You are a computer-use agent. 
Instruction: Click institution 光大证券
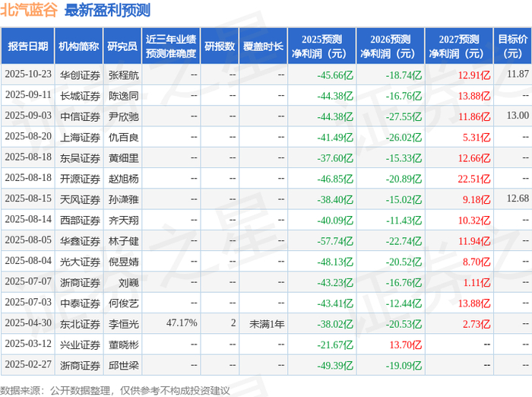tap(80, 262)
